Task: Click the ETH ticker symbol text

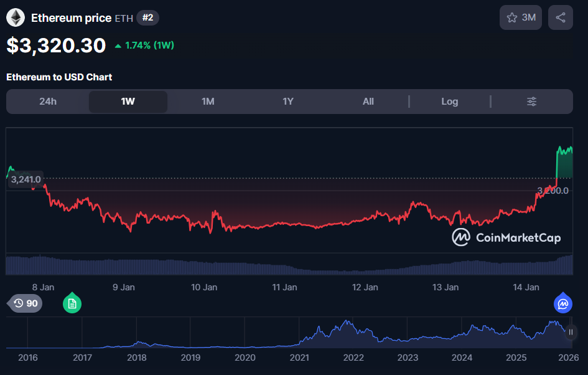Action: [124, 19]
